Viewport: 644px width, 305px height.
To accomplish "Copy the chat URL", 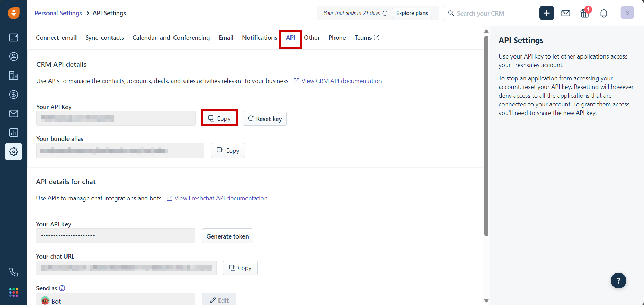I will pos(240,268).
